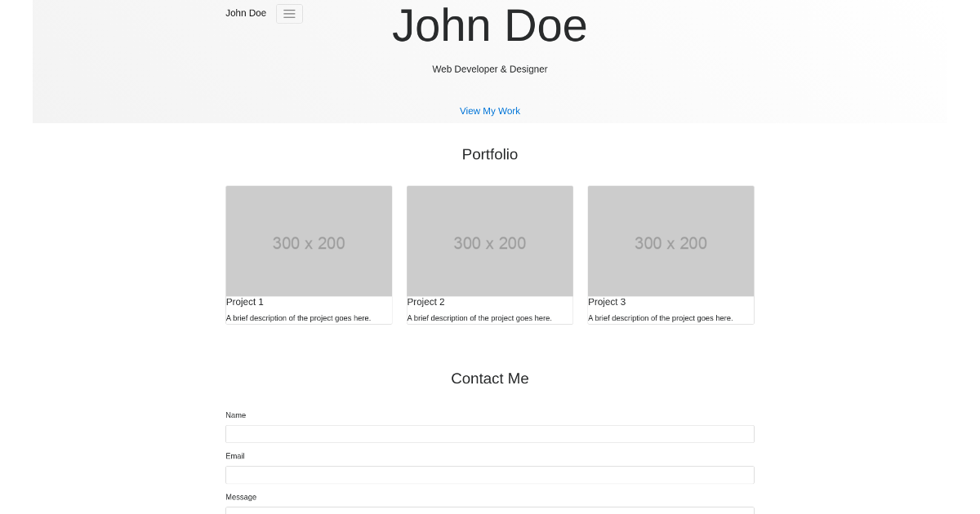The image size is (980, 514).
Task: Click Project 2's description text
Action: coord(479,317)
